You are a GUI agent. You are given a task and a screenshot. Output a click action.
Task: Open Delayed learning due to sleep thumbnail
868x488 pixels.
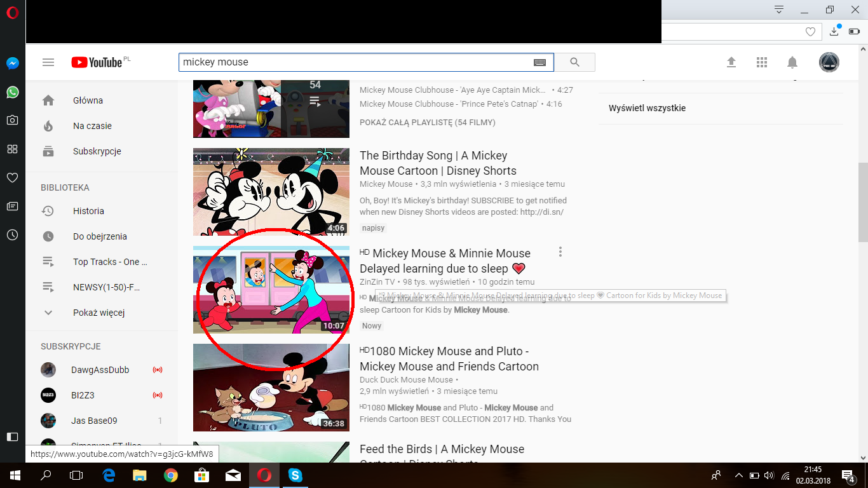(x=271, y=290)
